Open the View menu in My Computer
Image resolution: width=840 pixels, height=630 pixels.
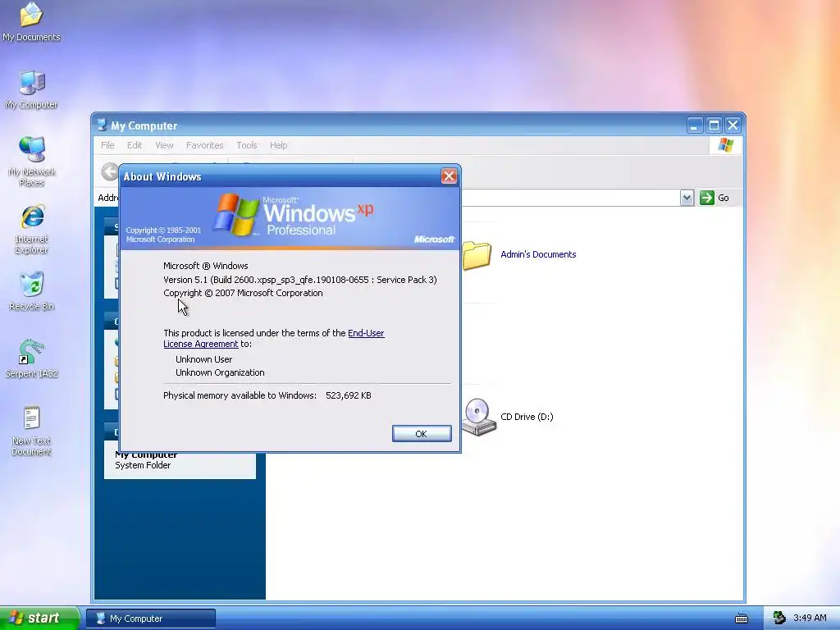[164, 145]
